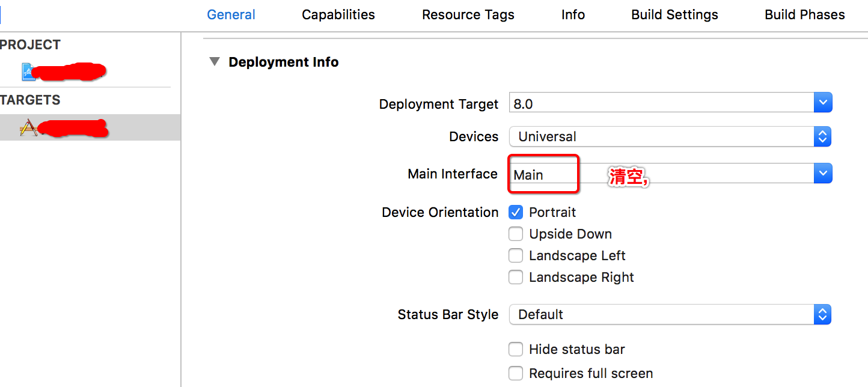This screenshot has width=868, height=387.
Task: Go to the Resource Tags tab
Action: pos(468,15)
